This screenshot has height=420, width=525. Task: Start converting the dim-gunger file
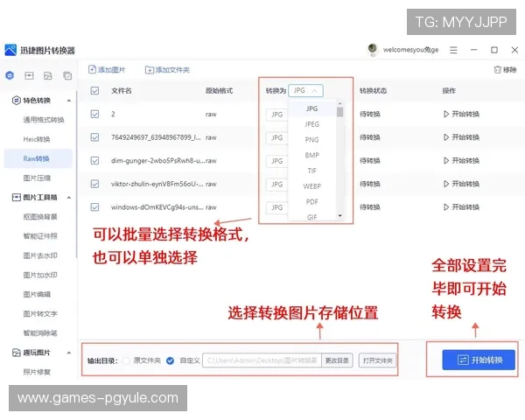tap(461, 161)
